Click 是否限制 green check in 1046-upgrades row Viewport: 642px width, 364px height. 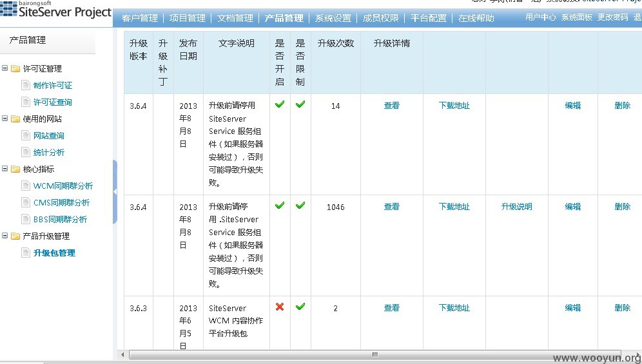(300, 205)
